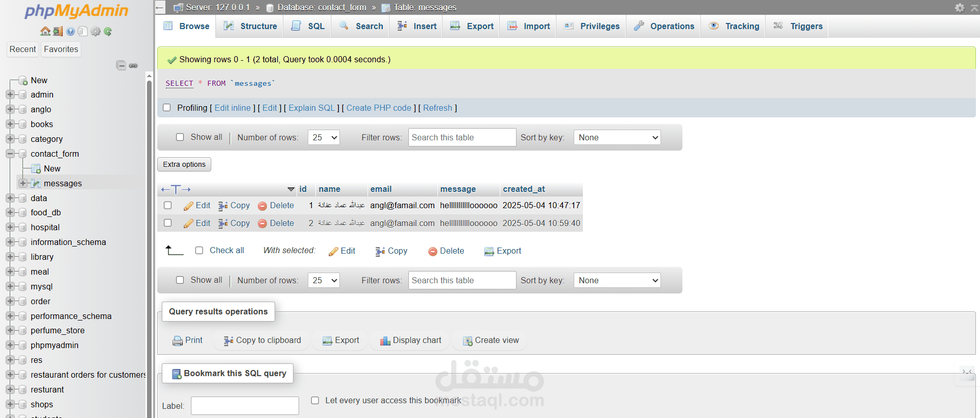
Task: Open the library database in tree
Action: click(x=42, y=257)
